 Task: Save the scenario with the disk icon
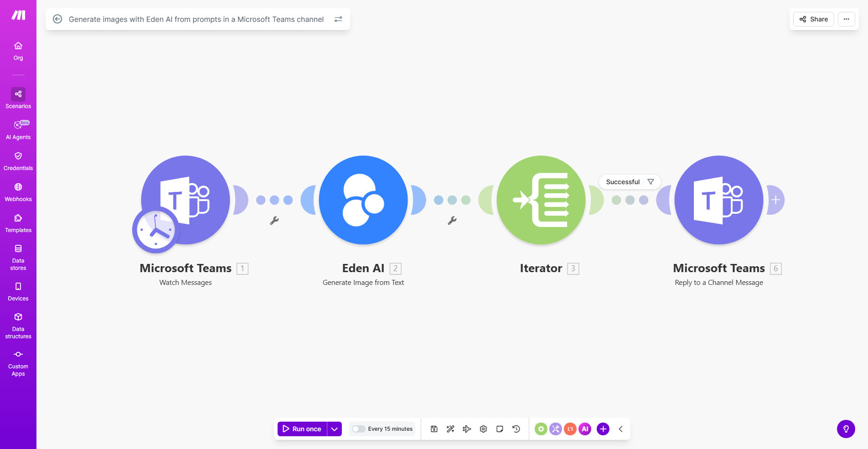point(434,429)
